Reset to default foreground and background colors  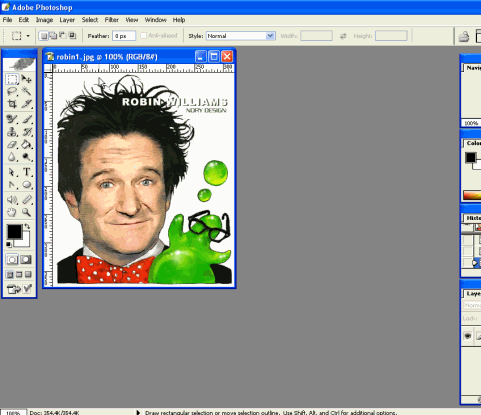click(x=9, y=245)
